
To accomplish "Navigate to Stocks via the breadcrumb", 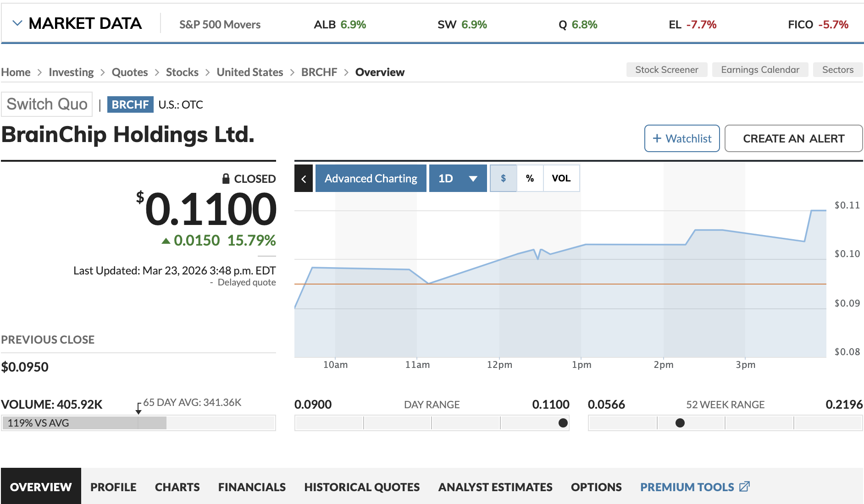I will pyautogui.click(x=182, y=72).
